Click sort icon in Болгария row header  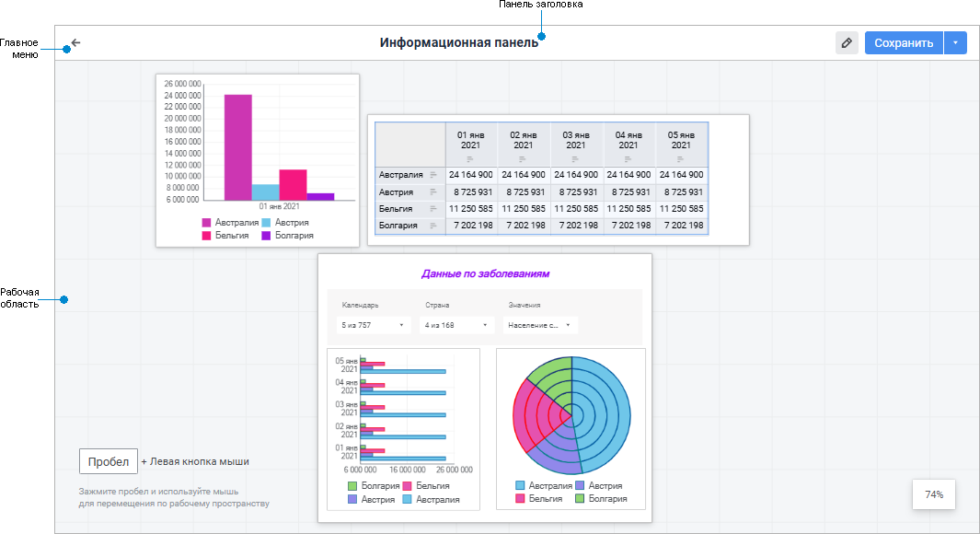pos(433,226)
